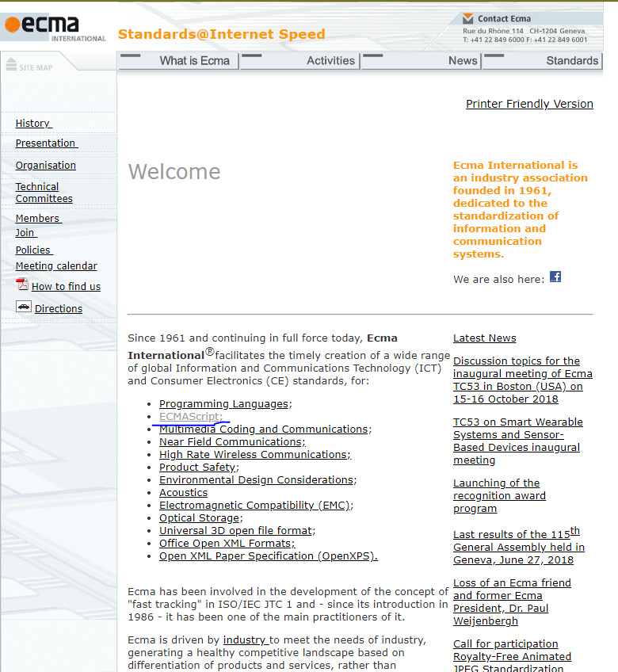The image size is (618, 672).
Task: Click the Contact Ecma header text
Action: coord(505,19)
